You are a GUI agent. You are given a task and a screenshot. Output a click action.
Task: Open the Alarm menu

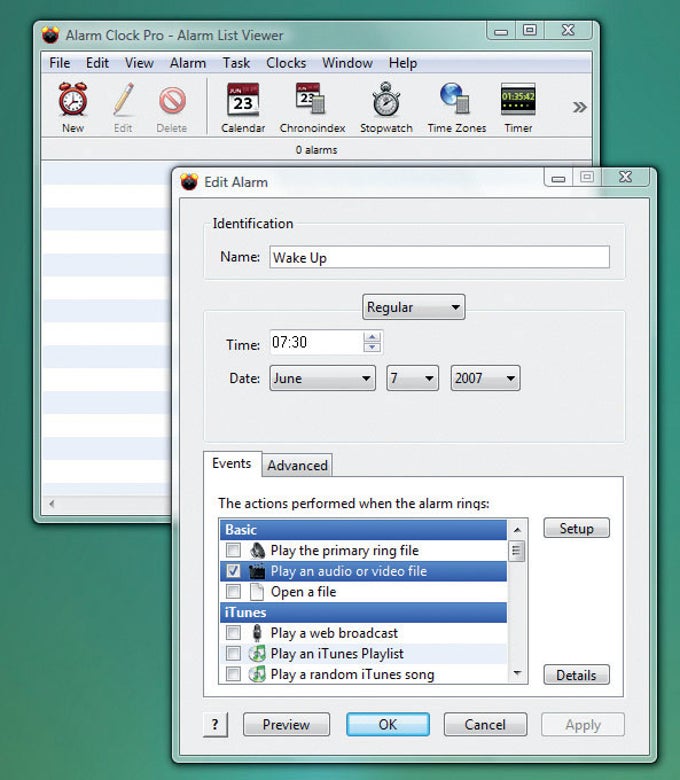click(188, 63)
